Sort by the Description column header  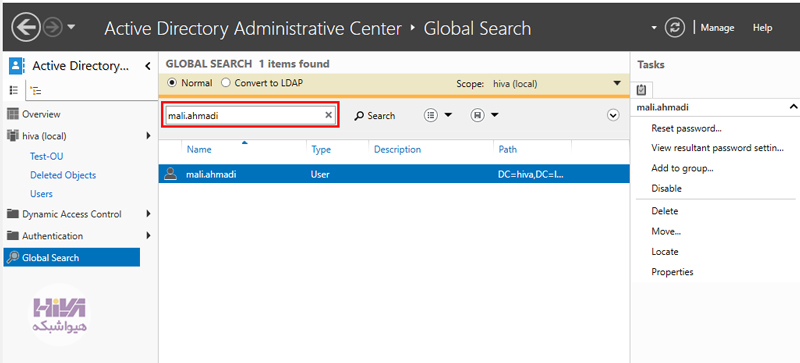[397, 150]
